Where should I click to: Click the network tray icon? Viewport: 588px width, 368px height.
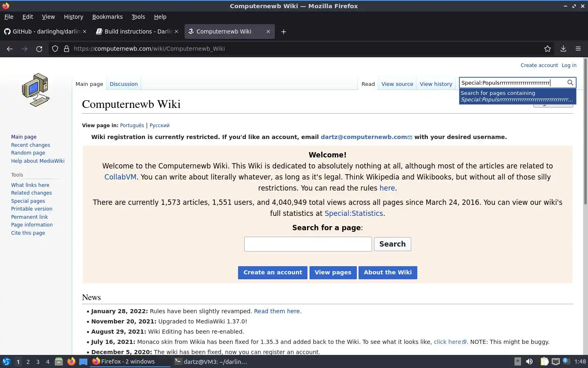point(556,361)
